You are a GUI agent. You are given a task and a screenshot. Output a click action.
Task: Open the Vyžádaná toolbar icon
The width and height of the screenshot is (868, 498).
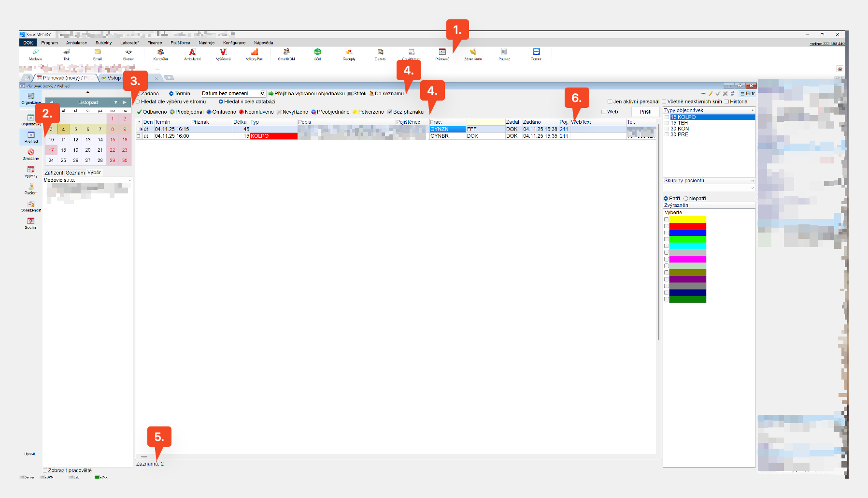(223, 54)
